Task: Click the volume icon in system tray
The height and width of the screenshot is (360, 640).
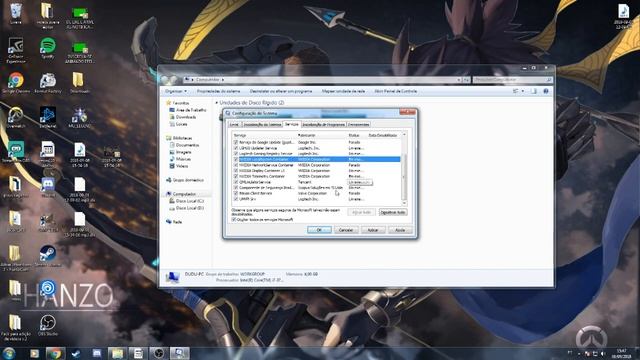Action: (603, 353)
